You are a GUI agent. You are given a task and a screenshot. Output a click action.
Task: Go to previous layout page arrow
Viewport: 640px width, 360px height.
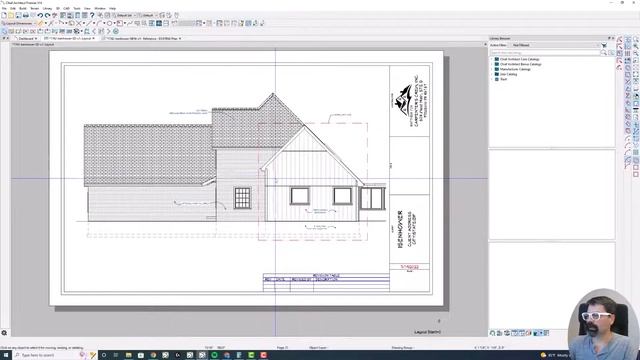point(94,31)
